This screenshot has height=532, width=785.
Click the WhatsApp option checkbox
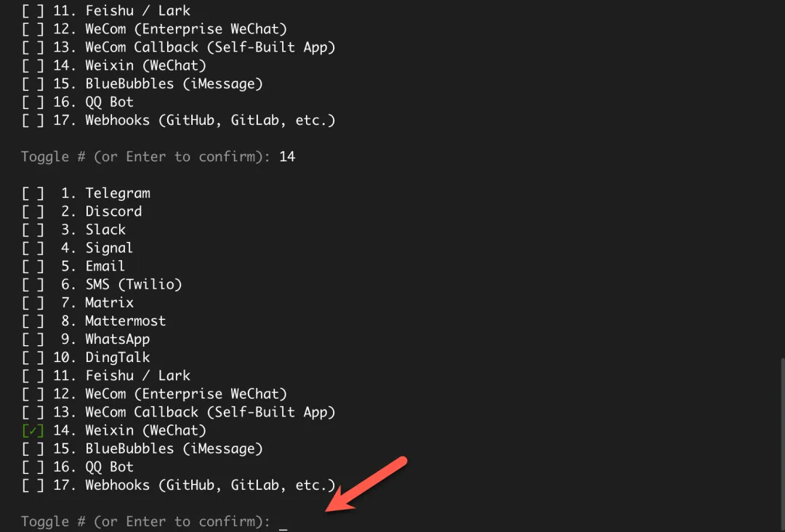point(33,339)
